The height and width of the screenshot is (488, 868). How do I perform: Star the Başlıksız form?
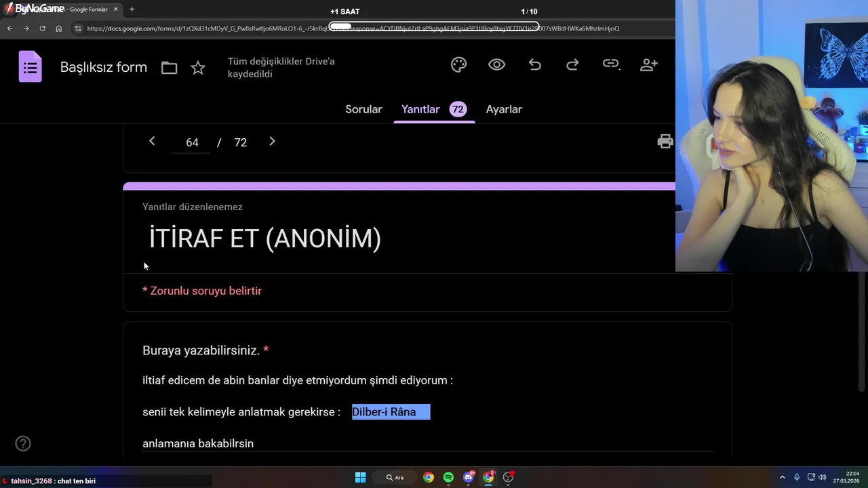point(198,68)
